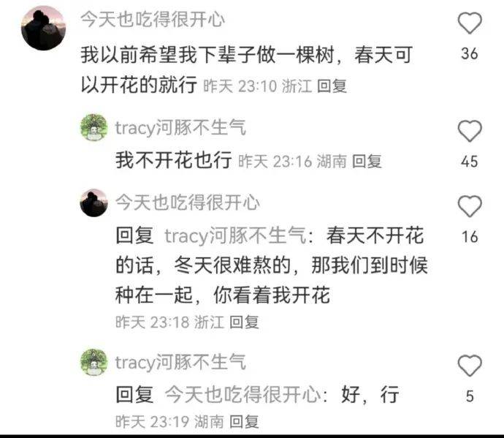The height and width of the screenshot is (438, 504).
Task: Like the reply "好，行"
Action: (x=470, y=366)
